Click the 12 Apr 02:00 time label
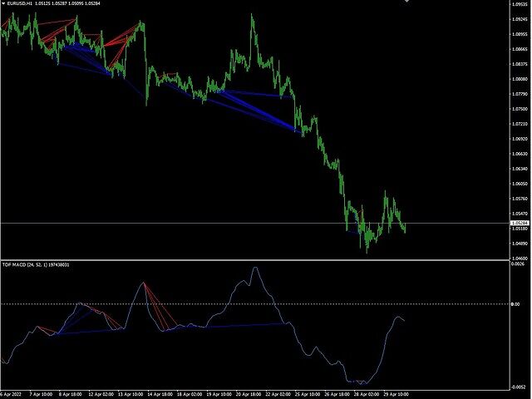The image size is (532, 399). point(101,394)
